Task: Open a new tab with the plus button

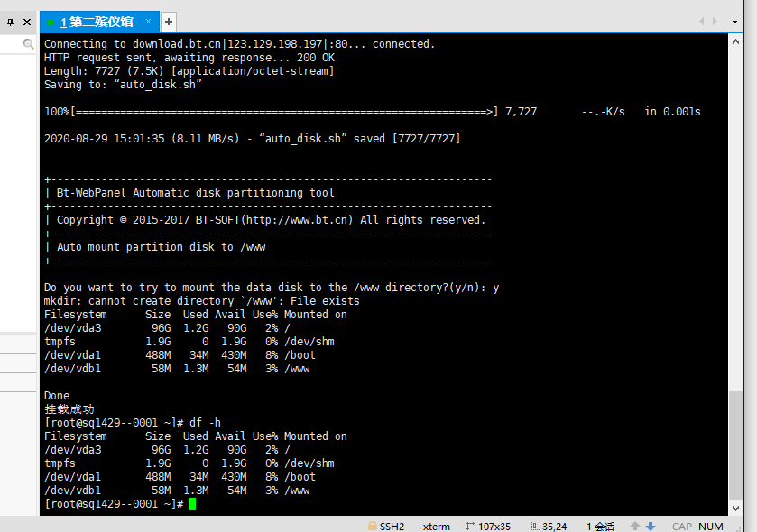Action: pos(169,22)
